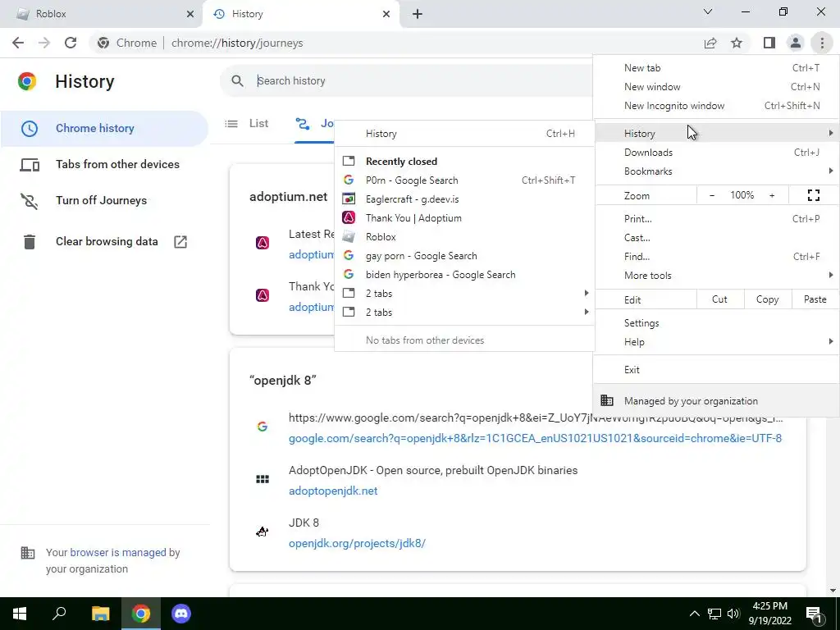Open the openjdk.org/projects/jdk8/ link
The height and width of the screenshot is (630, 840).
[358, 543]
